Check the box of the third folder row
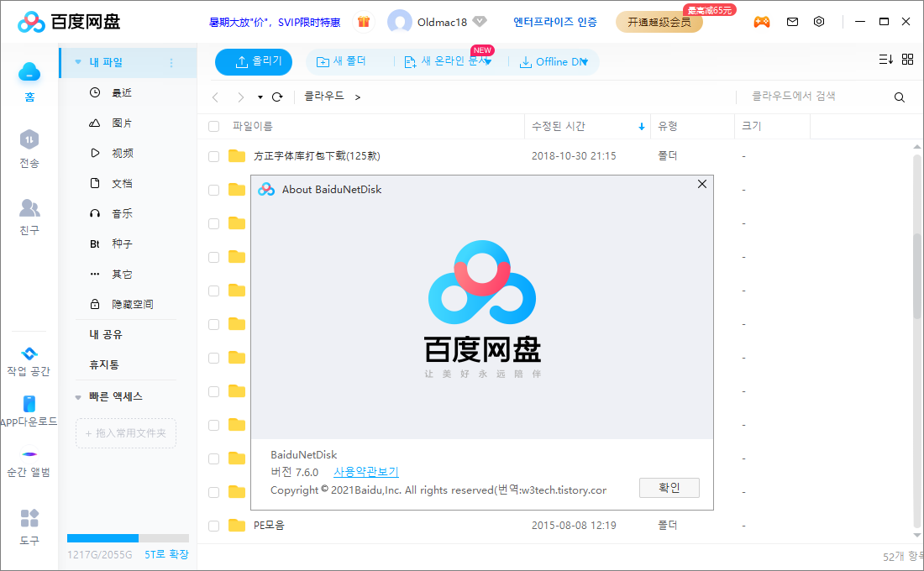Image resolution: width=924 pixels, height=571 pixels. (x=214, y=223)
